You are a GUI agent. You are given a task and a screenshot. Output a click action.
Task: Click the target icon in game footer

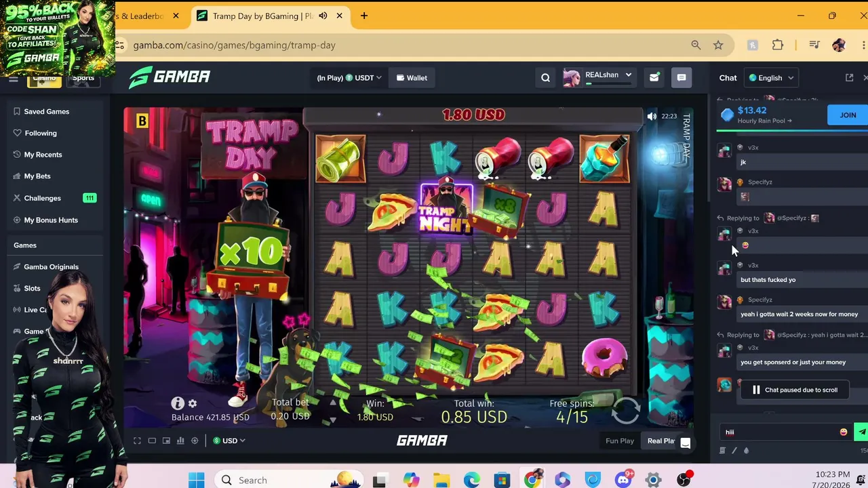[195, 441]
